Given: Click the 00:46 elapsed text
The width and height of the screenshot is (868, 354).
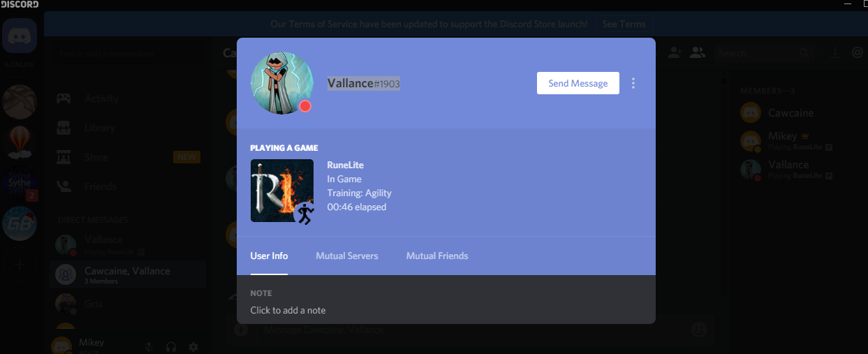Looking at the screenshot, I should [357, 207].
